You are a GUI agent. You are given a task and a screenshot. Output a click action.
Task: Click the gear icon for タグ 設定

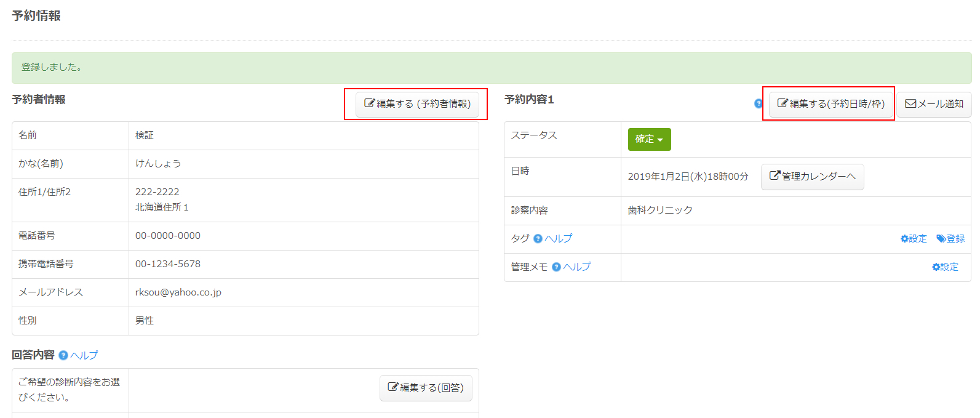pyautogui.click(x=904, y=239)
